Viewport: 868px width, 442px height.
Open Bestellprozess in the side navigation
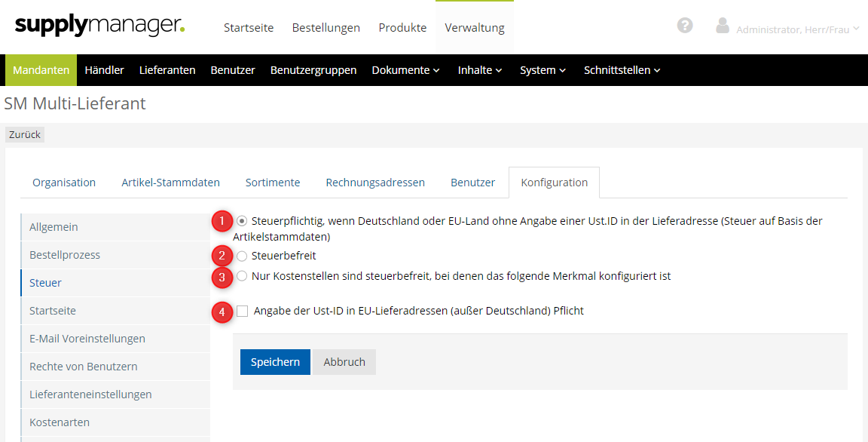click(65, 255)
